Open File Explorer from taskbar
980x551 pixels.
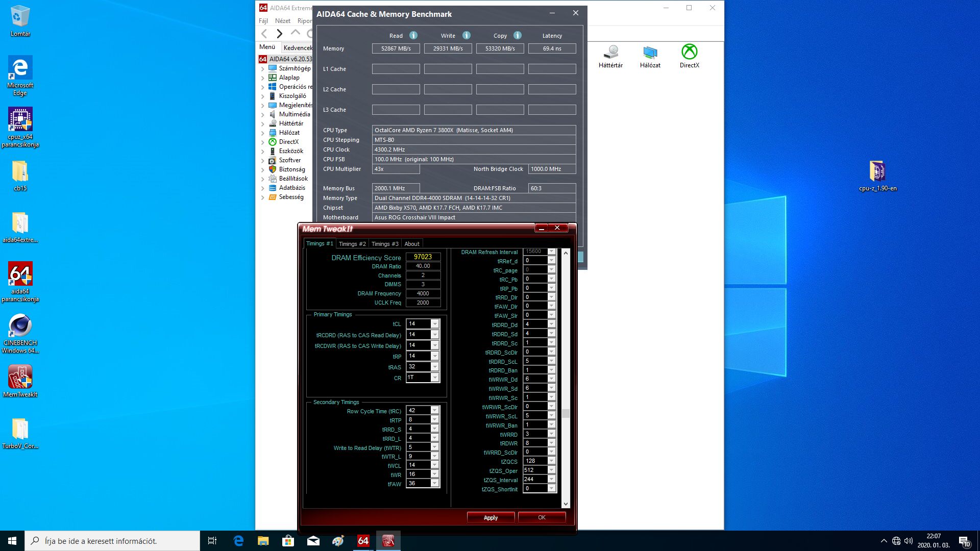[x=263, y=541]
